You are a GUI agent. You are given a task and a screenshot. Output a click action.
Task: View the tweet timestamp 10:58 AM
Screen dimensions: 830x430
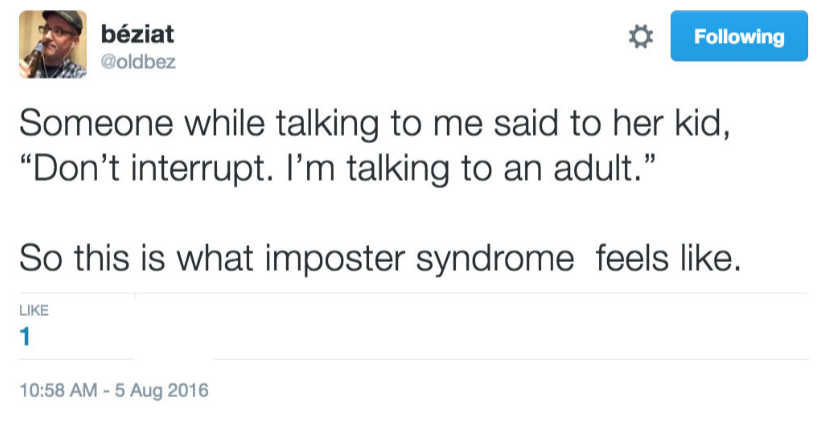(x=58, y=390)
